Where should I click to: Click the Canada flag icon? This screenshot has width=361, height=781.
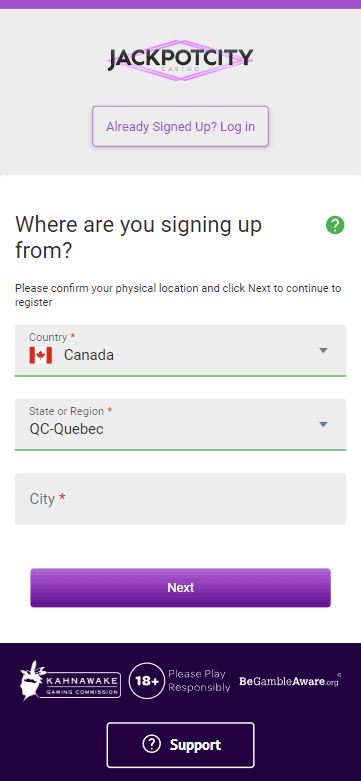[41, 355]
